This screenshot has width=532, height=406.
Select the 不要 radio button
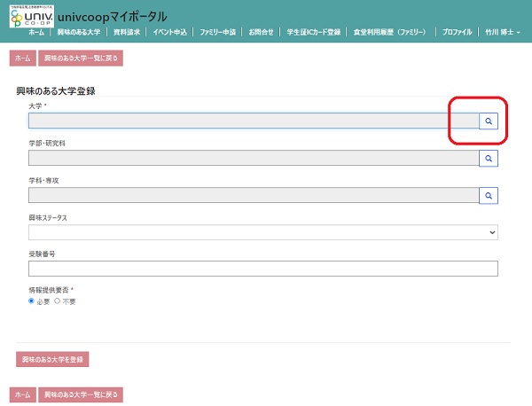click(x=57, y=301)
